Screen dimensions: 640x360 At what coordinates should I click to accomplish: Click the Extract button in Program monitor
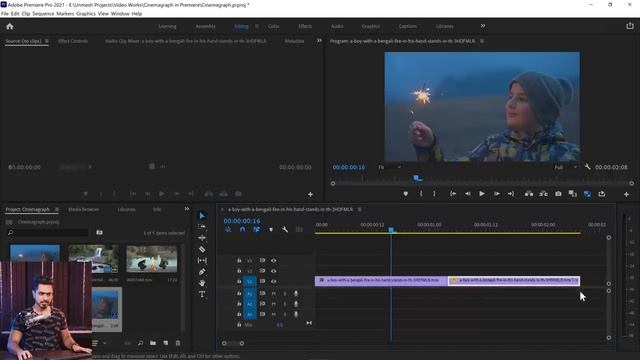click(x=543, y=194)
